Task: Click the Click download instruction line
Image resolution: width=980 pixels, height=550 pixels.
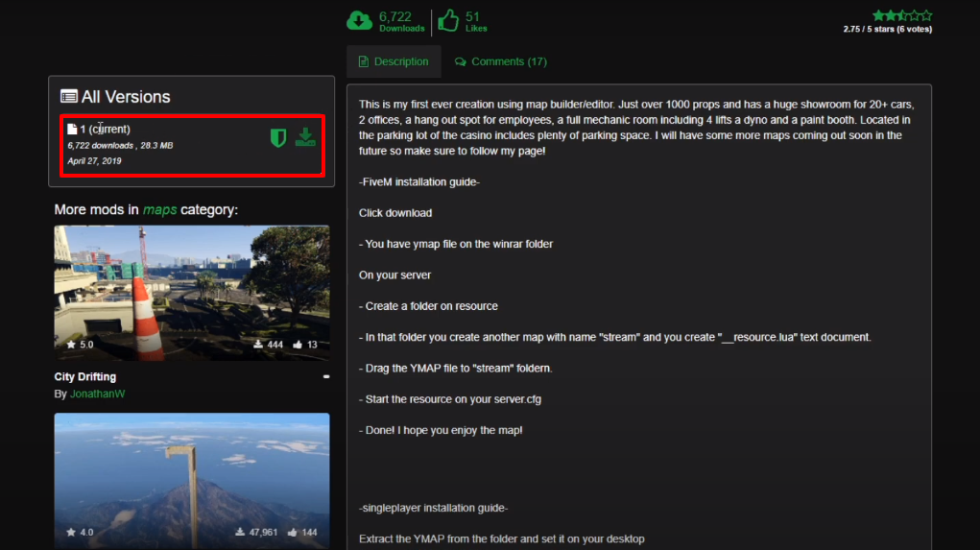Action: (395, 212)
